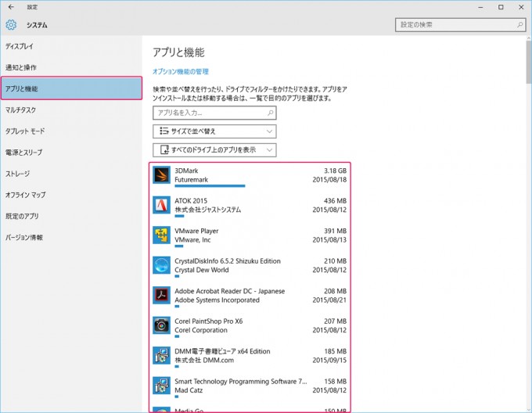Click the 2015/08/18 install date
Screen dimensions: 532x413
click(329, 180)
